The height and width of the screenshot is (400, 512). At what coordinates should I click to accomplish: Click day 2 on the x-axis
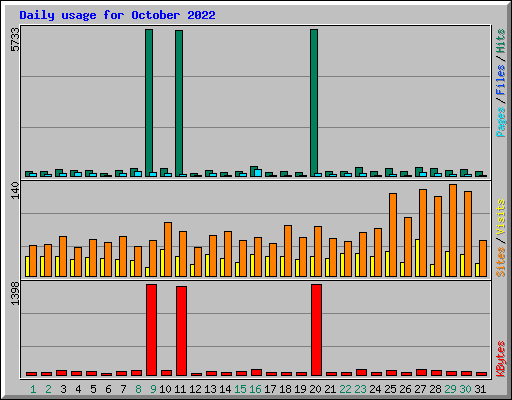(48, 389)
